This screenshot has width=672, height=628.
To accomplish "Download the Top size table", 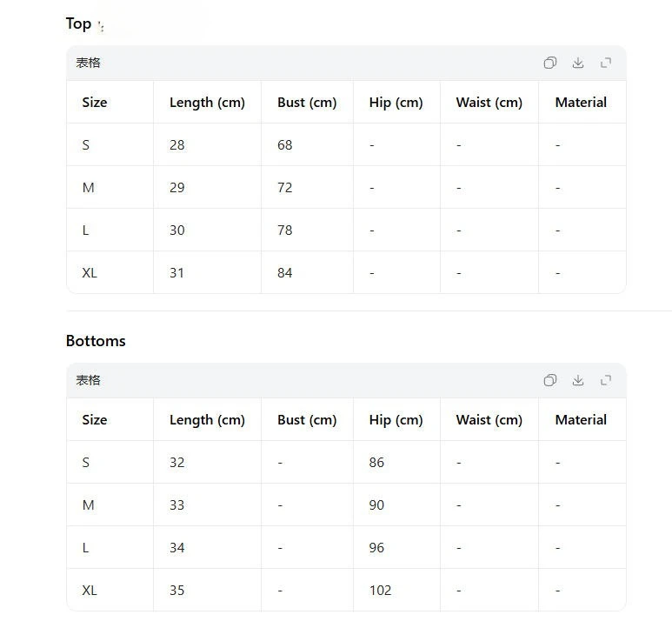I will coord(578,63).
